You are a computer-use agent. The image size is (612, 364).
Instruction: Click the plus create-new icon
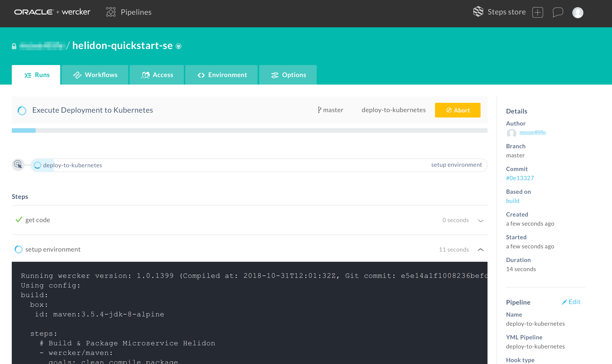[538, 12]
